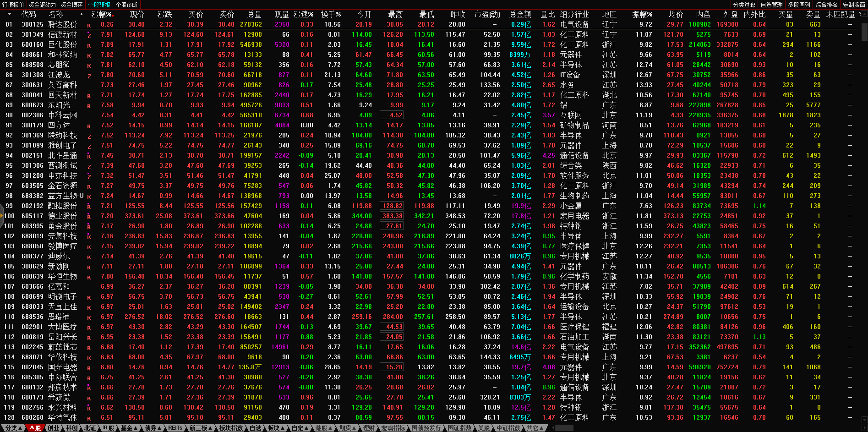
Task: Switch to the 个股诊断 tab
Action: tap(127, 5)
